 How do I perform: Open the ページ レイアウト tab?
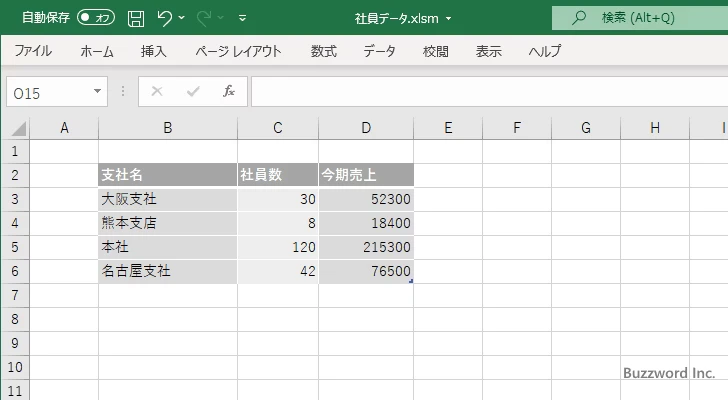(238, 51)
